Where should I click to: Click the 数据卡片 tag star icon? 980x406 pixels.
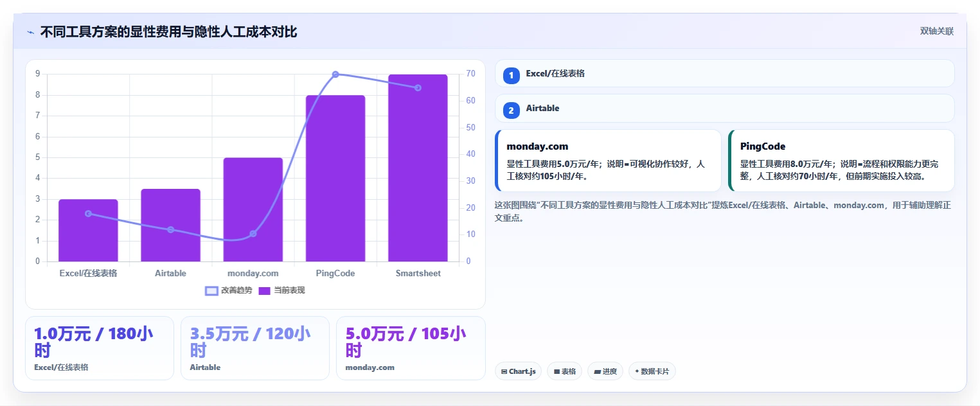coord(637,371)
